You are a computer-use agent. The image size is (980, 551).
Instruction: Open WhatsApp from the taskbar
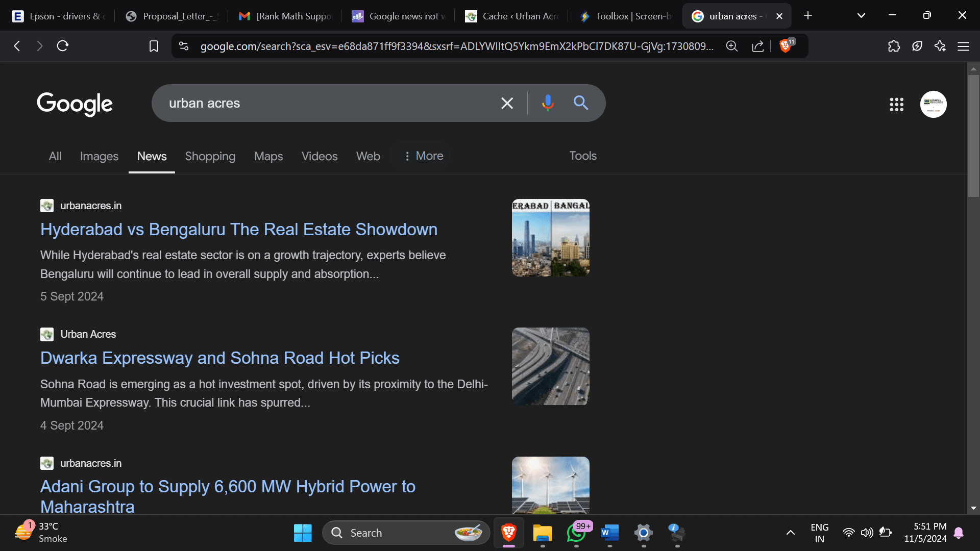tap(576, 533)
